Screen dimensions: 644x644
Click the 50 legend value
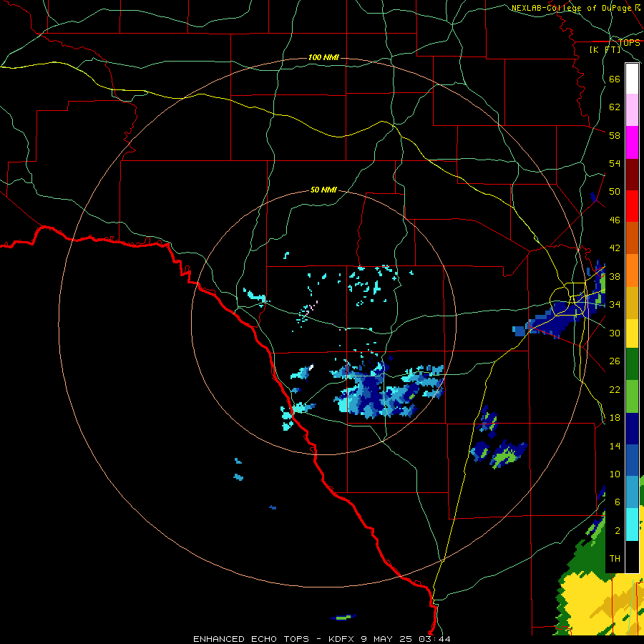point(615,191)
